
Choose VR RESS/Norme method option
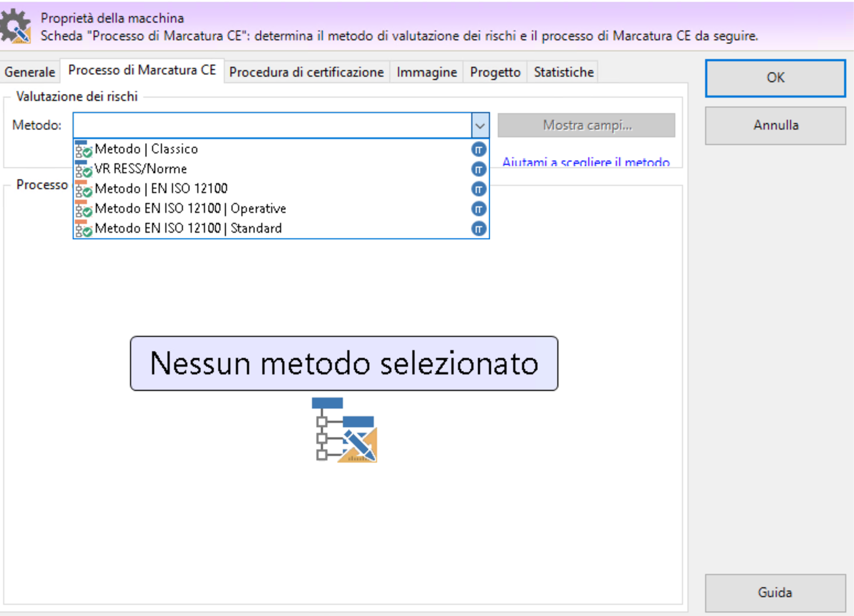pos(140,169)
